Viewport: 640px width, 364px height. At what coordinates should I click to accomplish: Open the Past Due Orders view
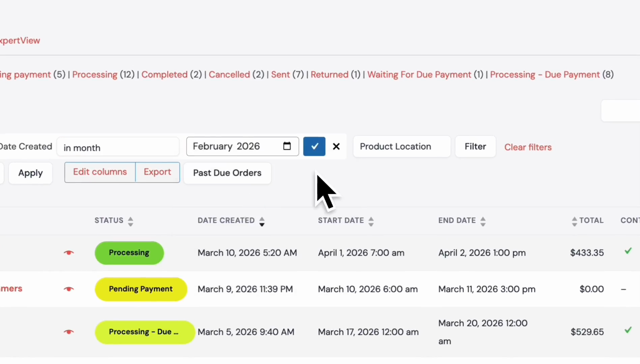pyautogui.click(x=227, y=173)
